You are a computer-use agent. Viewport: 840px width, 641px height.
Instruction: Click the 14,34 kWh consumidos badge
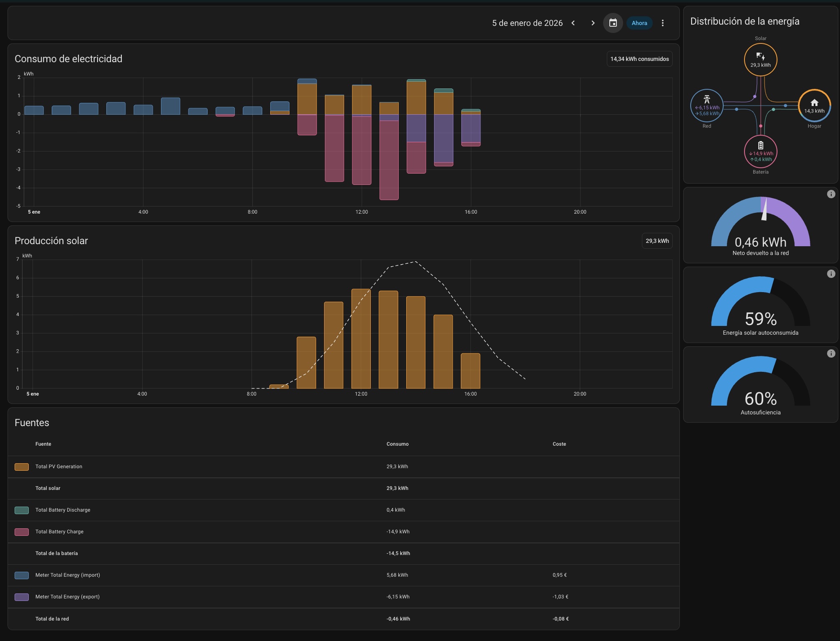(x=639, y=58)
